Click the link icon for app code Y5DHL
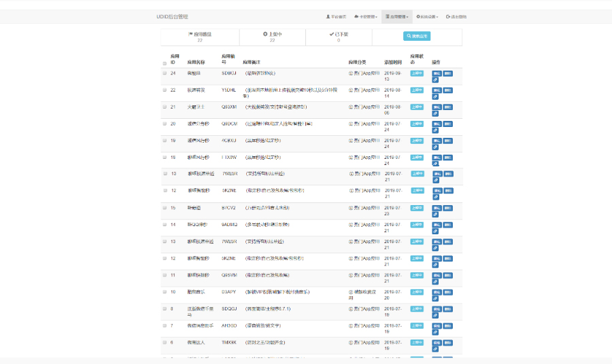This screenshot has height=364, width=612. point(435,97)
